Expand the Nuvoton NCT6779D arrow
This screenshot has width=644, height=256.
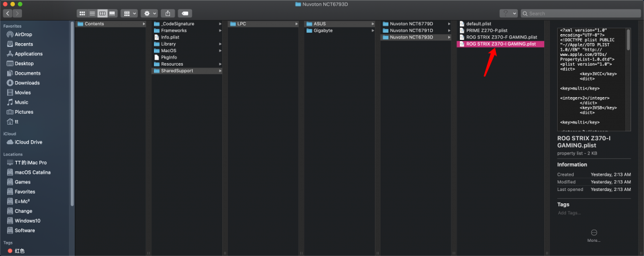pyautogui.click(x=450, y=24)
